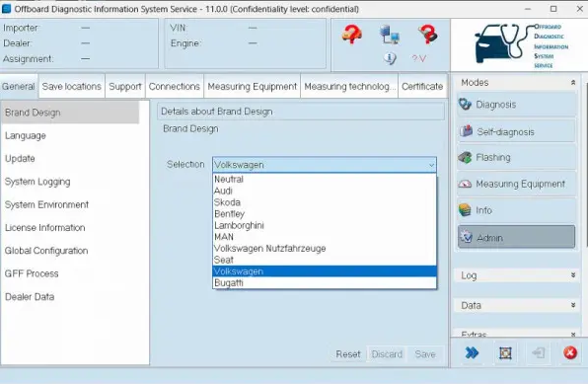Viewport: 588px width, 384px height.
Task: Open the Selection brand dropdown
Action: click(x=325, y=165)
